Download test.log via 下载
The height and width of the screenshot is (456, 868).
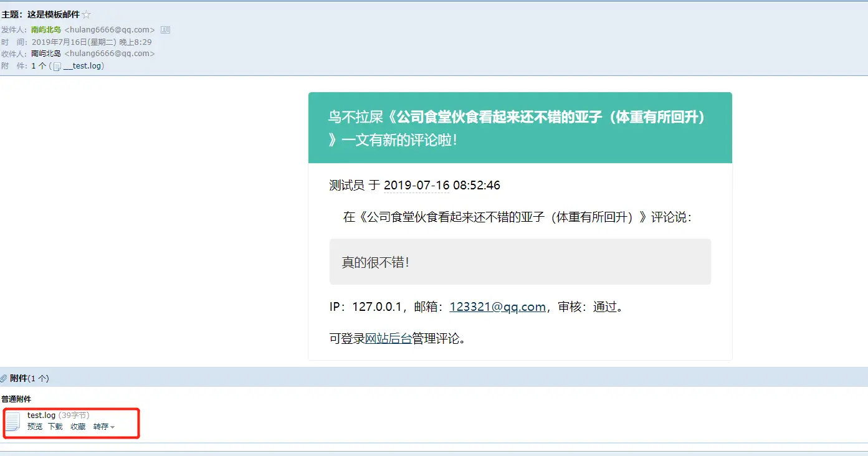(55, 427)
